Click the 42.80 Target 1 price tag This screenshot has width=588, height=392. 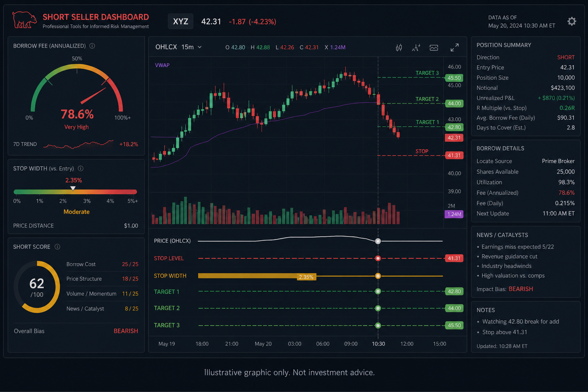[x=454, y=127]
